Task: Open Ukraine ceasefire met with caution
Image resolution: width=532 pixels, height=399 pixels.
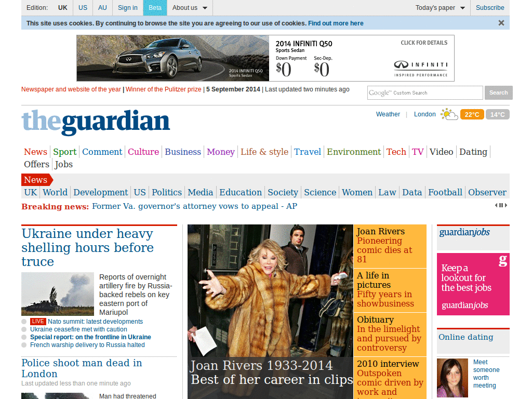Action: [x=79, y=329]
